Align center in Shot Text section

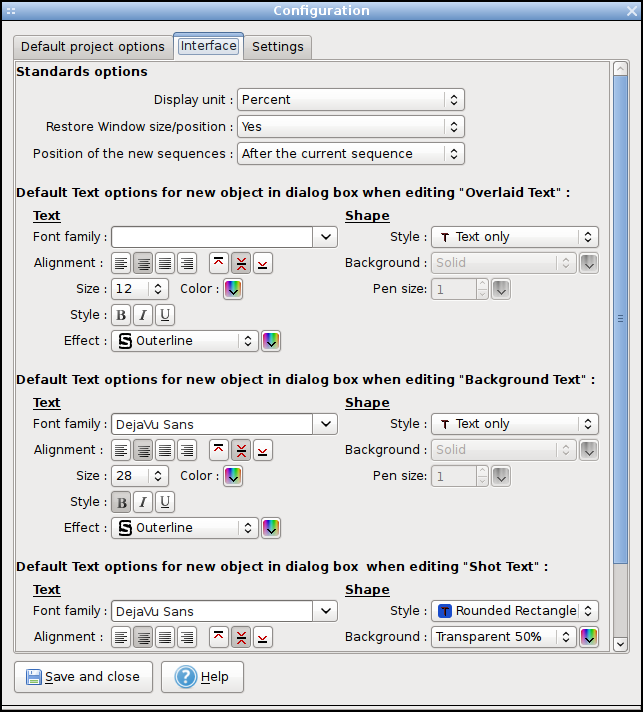[143, 638]
